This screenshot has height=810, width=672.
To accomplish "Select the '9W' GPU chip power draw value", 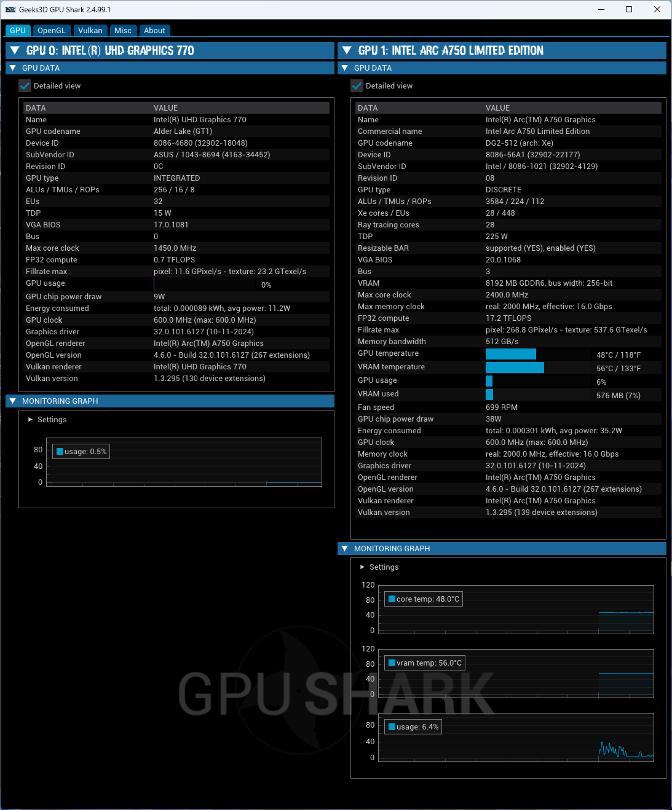I will 159,297.
